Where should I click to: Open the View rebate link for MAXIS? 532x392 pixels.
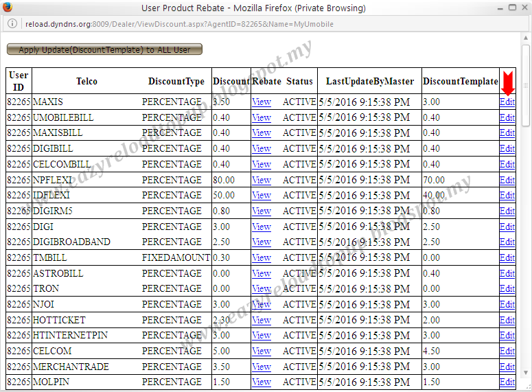pos(262,102)
